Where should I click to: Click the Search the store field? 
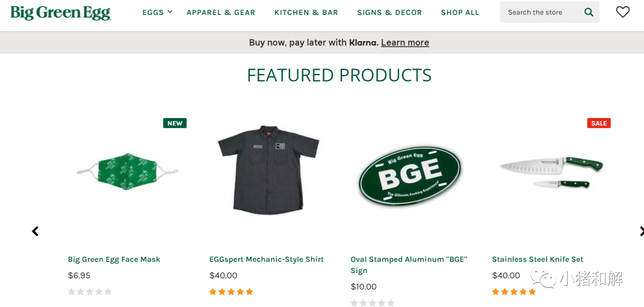[540, 12]
